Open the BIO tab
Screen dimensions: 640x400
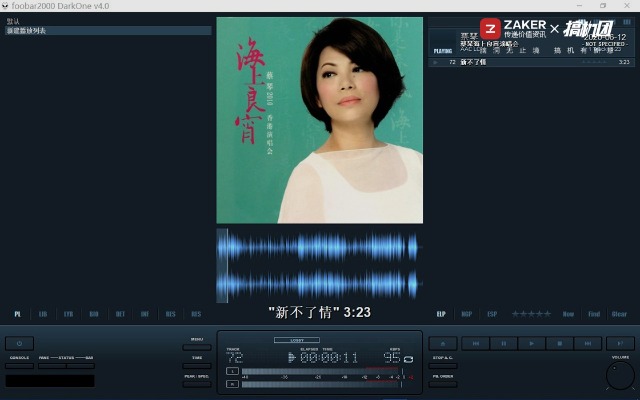point(94,314)
